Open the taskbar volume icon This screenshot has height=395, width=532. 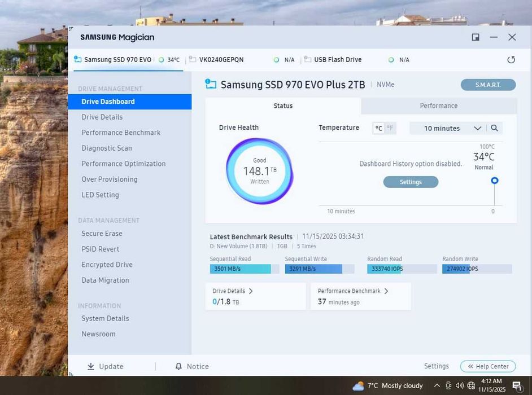pyautogui.click(x=459, y=385)
